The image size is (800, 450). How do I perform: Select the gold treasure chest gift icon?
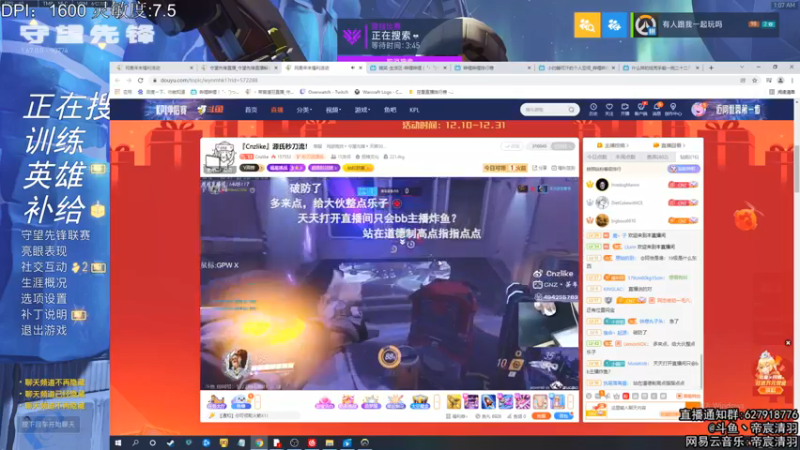pyautogui.click(x=420, y=402)
